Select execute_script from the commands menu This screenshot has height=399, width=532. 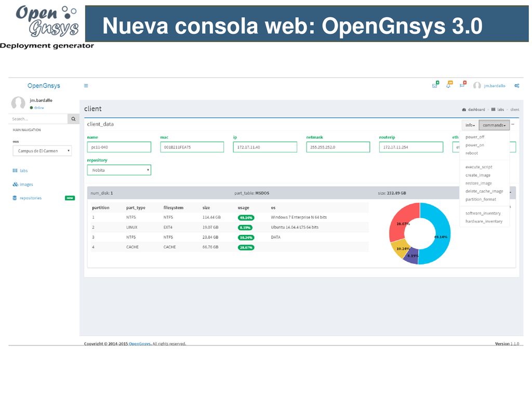click(478, 167)
